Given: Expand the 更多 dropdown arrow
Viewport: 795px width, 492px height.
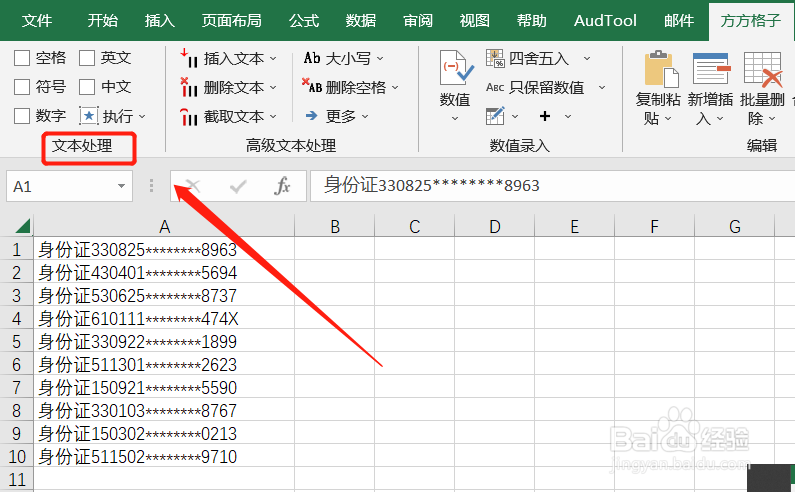Looking at the screenshot, I should pyautogui.click(x=365, y=117).
